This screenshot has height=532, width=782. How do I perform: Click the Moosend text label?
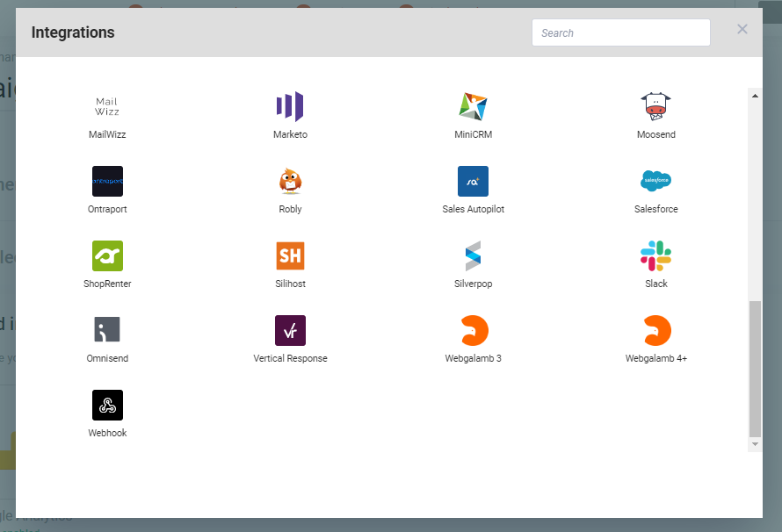tap(655, 134)
